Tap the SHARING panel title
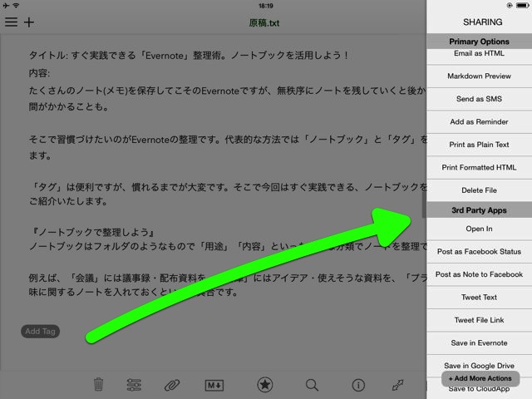Image resolution: width=532 pixels, height=399 pixels. (x=482, y=22)
